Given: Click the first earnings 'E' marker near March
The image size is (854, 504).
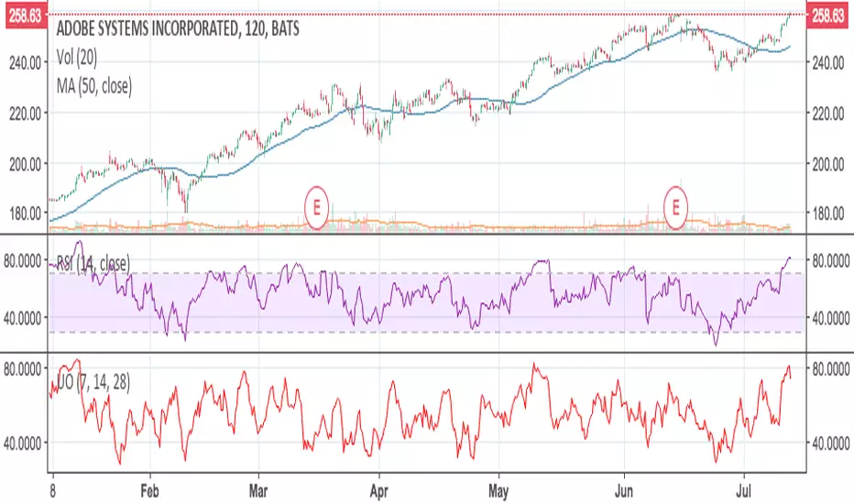Looking at the screenshot, I should (x=316, y=208).
